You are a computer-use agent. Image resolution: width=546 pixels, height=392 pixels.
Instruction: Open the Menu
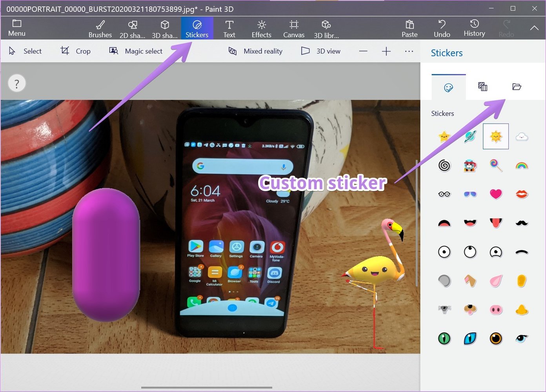pyautogui.click(x=16, y=28)
